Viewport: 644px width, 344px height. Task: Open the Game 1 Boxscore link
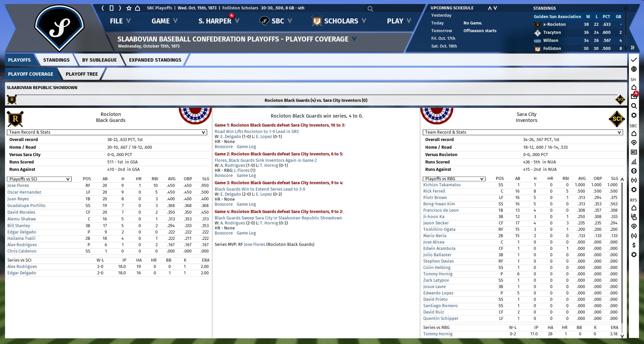click(223, 147)
